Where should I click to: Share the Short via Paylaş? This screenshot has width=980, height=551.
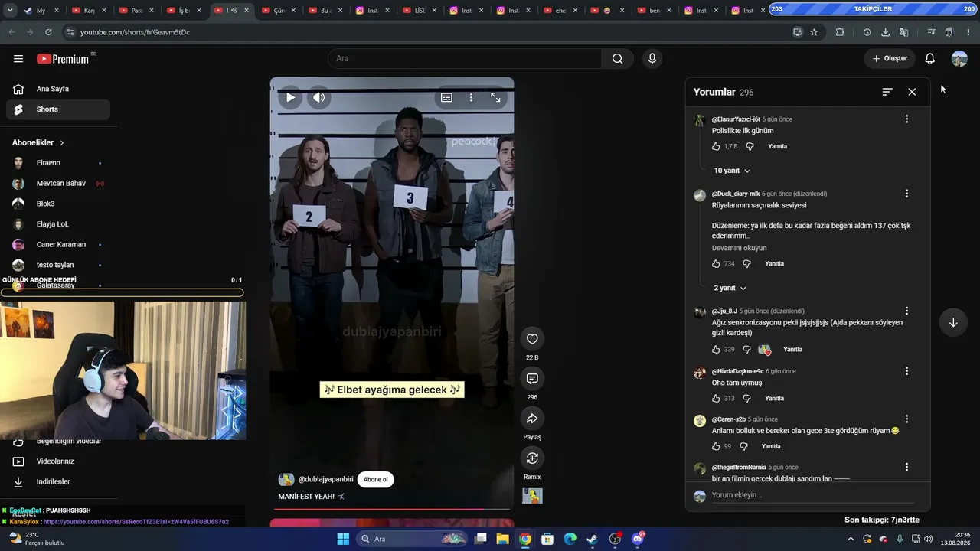click(532, 419)
